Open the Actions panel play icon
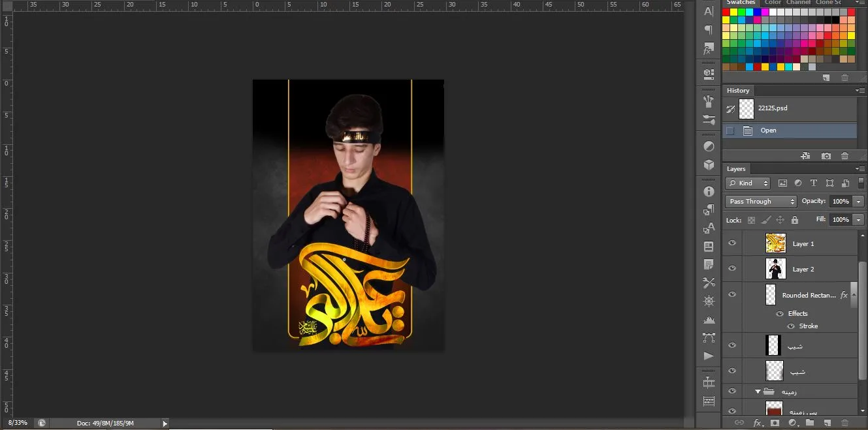 pyautogui.click(x=709, y=356)
